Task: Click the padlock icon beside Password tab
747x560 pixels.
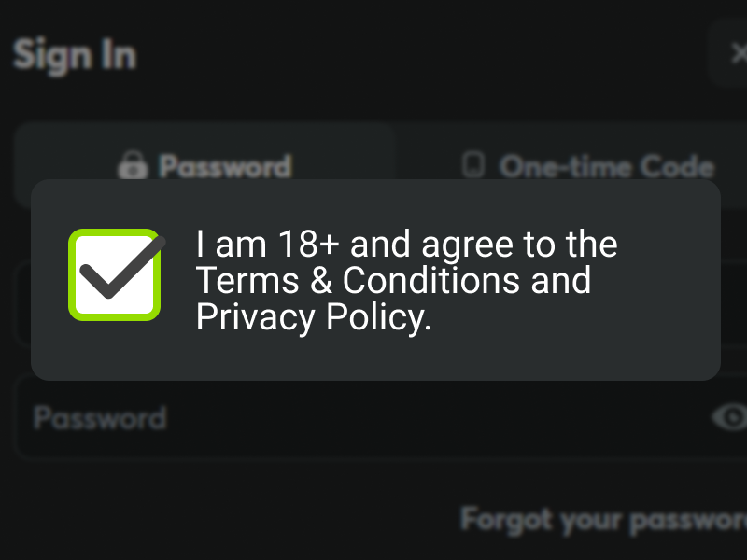Action: coord(133,166)
